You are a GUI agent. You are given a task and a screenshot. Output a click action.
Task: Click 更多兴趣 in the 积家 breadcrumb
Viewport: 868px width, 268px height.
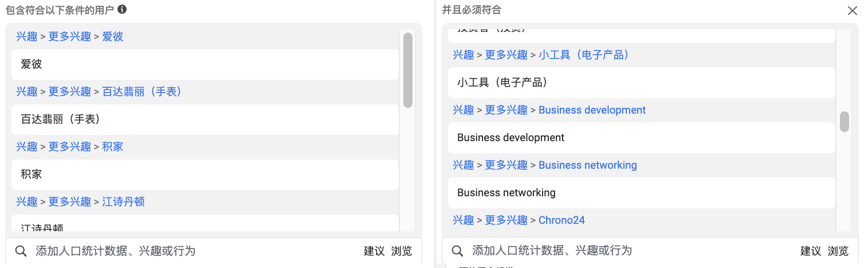point(70,147)
